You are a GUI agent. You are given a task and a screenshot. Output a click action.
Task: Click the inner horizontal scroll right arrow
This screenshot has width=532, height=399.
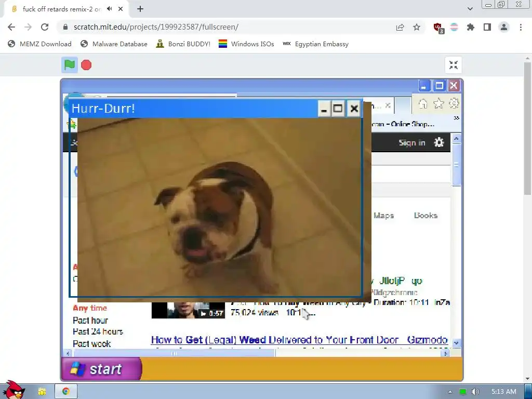click(446, 353)
